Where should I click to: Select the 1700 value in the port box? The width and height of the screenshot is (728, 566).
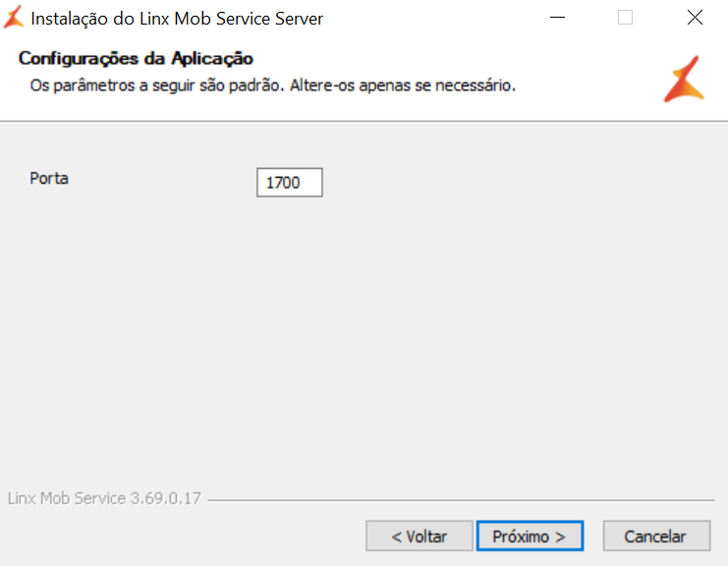283,184
